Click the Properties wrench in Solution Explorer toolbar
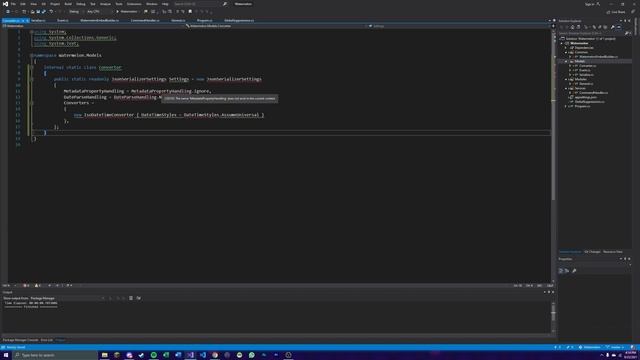Screen dimensions: 640x360 [x=613, y=27]
